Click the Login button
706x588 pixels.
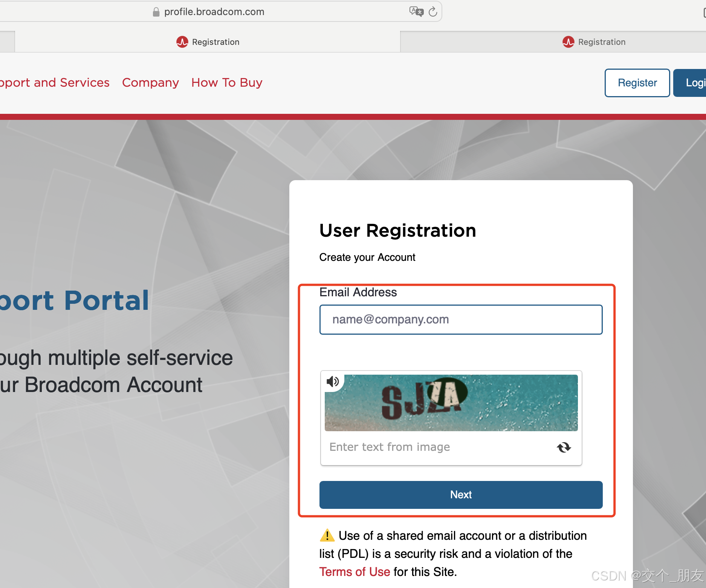click(690, 83)
